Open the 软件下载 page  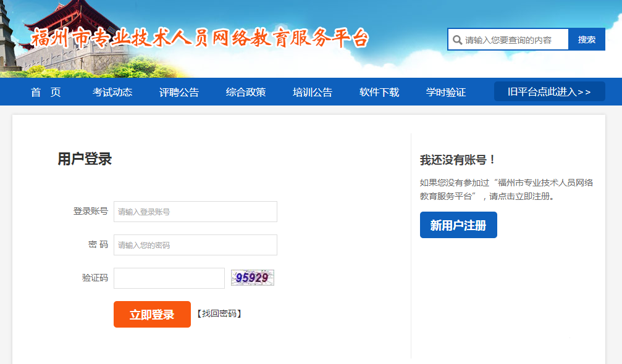(x=379, y=93)
